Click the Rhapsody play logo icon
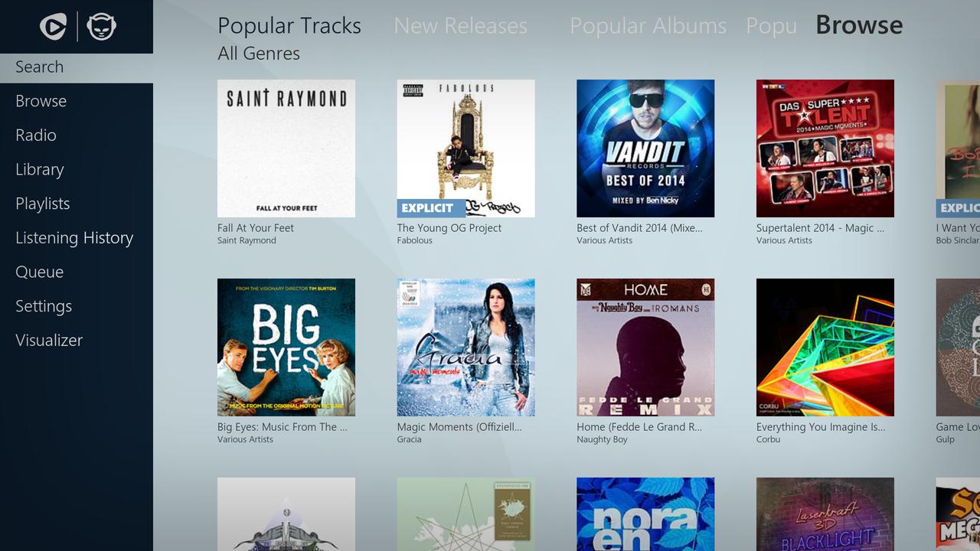 [x=54, y=27]
